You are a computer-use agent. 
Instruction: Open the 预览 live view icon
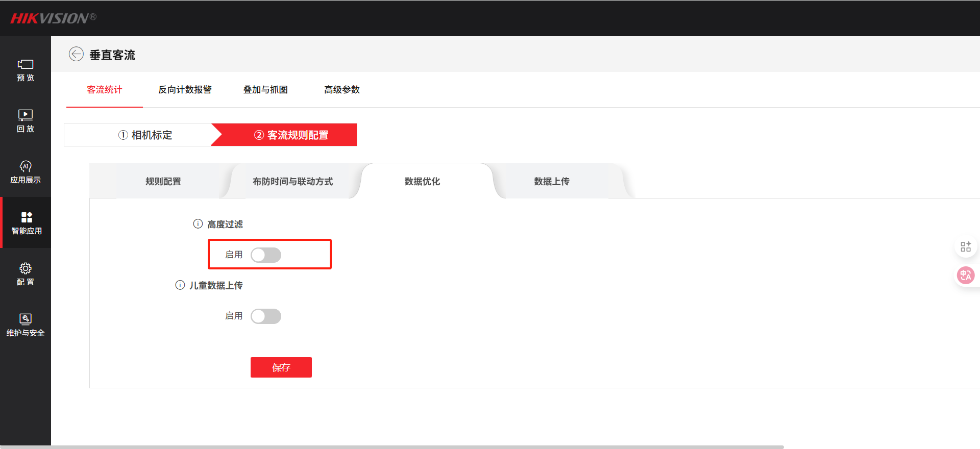click(26, 64)
